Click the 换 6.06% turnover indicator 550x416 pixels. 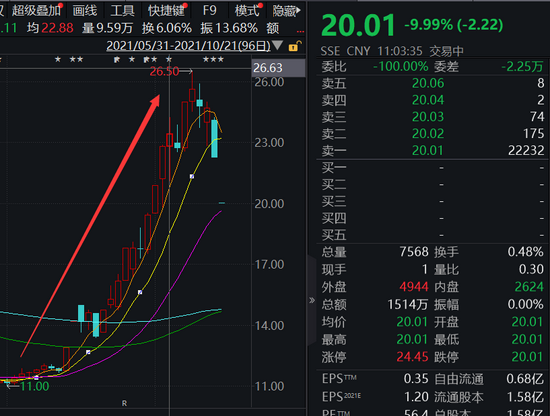[167, 28]
